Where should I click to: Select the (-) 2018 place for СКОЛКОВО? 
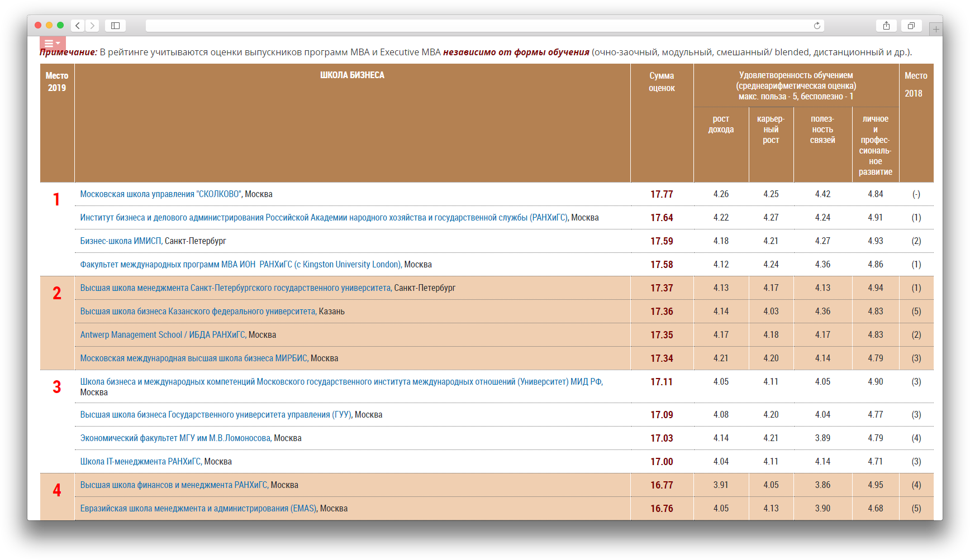pos(916,194)
